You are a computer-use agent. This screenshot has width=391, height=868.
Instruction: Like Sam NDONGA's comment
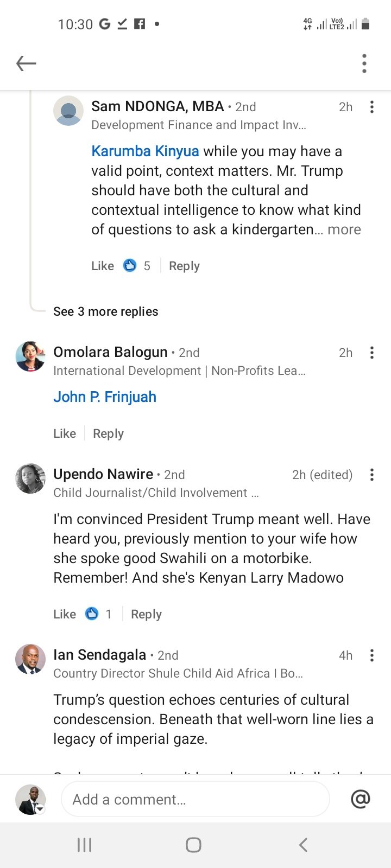click(103, 266)
